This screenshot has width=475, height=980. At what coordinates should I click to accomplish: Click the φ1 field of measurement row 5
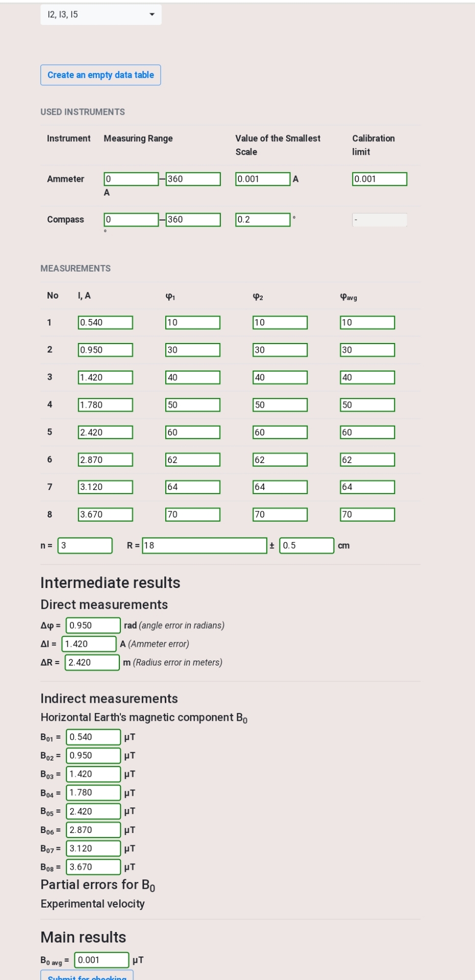tap(192, 432)
